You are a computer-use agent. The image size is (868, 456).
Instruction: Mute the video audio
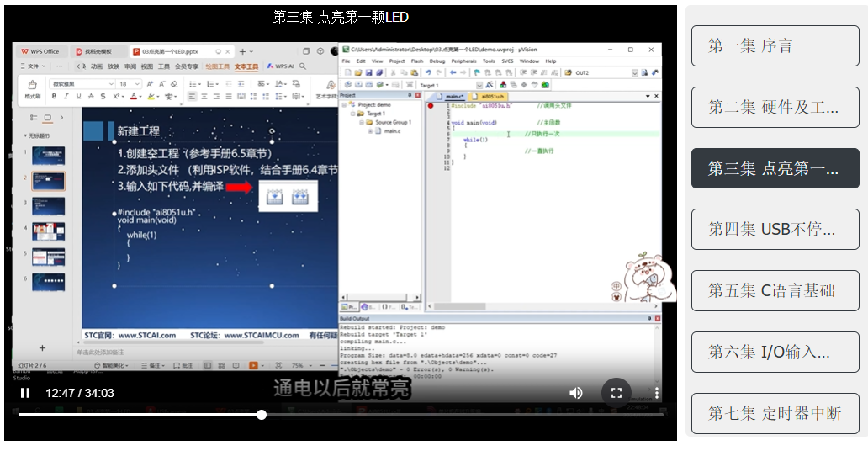coord(575,393)
